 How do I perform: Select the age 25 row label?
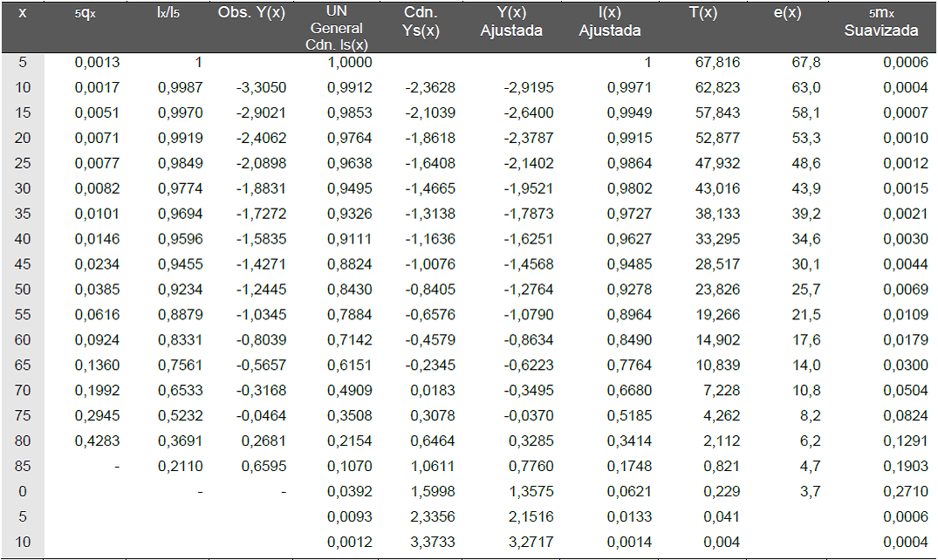pos(23,163)
